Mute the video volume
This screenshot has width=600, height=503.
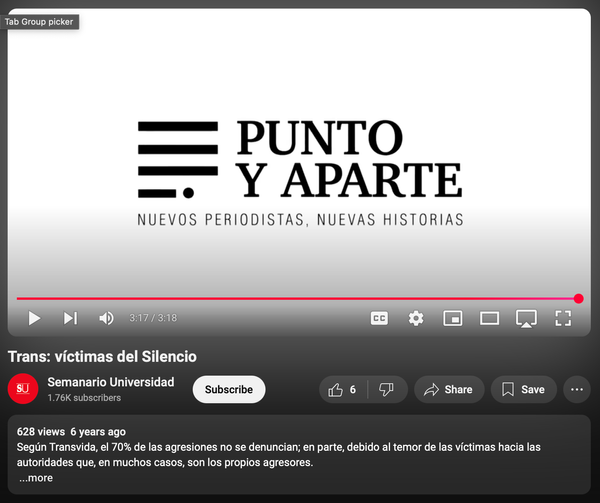(x=106, y=318)
